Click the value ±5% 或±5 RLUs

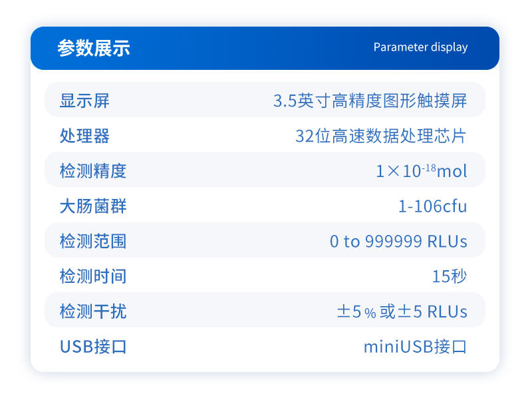click(402, 311)
